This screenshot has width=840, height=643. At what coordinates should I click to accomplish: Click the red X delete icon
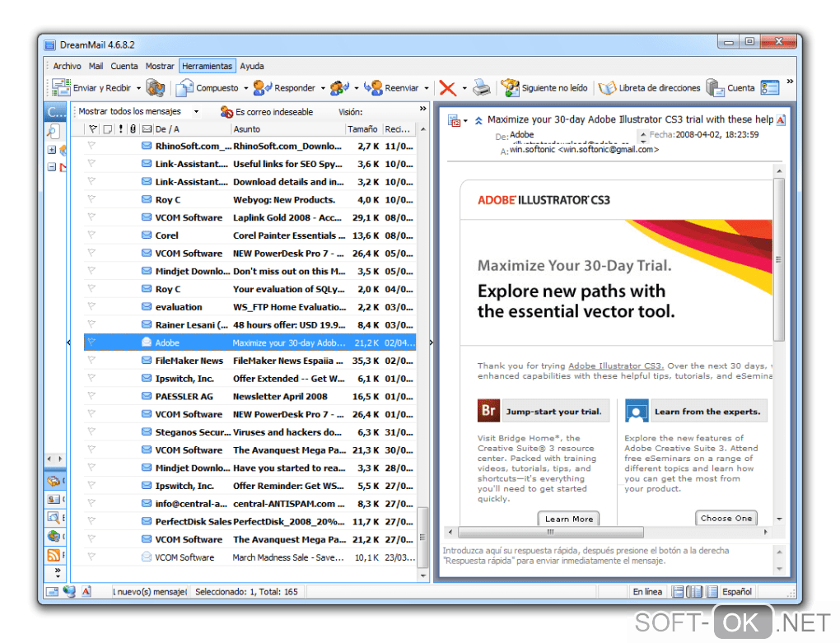pos(448,88)
